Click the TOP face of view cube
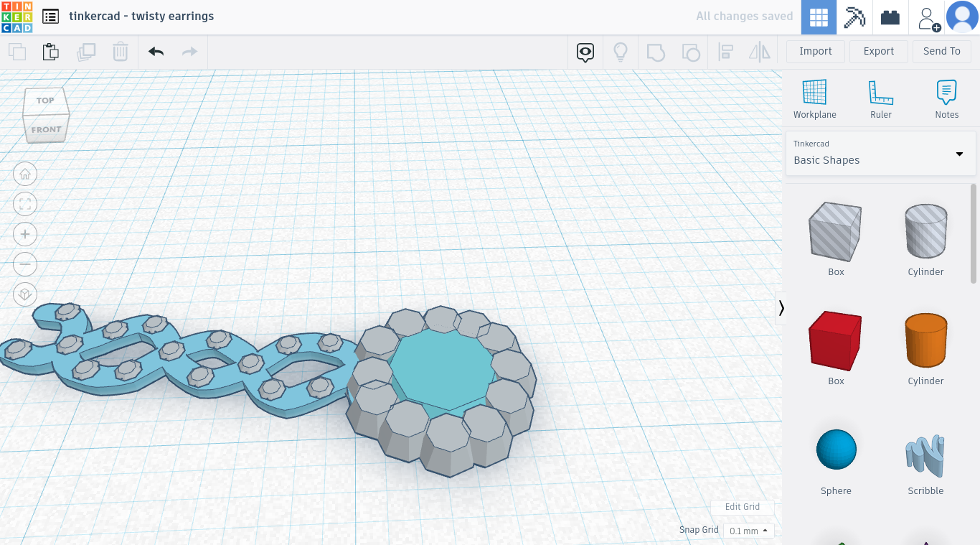Image resolution: width=980 pixels, height=545 pixels. tap(45, 101)
